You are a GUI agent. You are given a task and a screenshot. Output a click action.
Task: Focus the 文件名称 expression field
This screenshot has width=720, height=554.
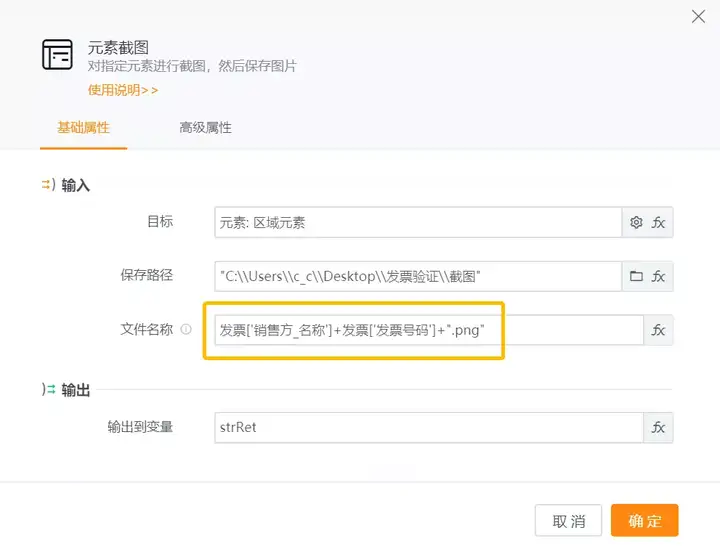tap(428, 330)
